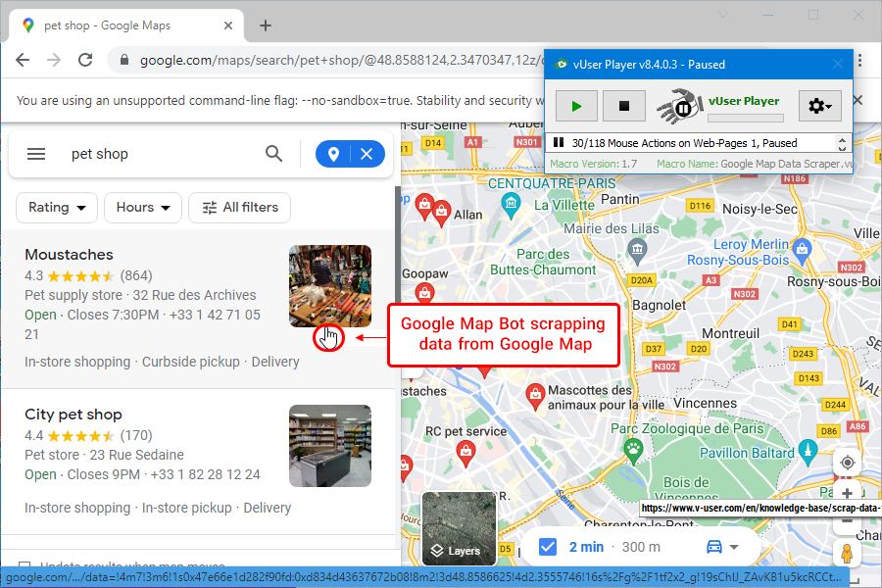Click the Parc des Buttes-Chaumont label

(543, 262)
